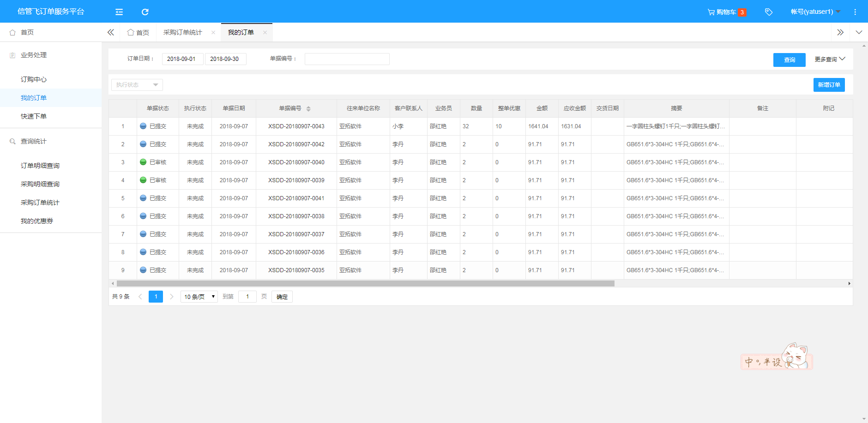
Task: Click the table horizontal scrollbar
Action: [365, 284]
